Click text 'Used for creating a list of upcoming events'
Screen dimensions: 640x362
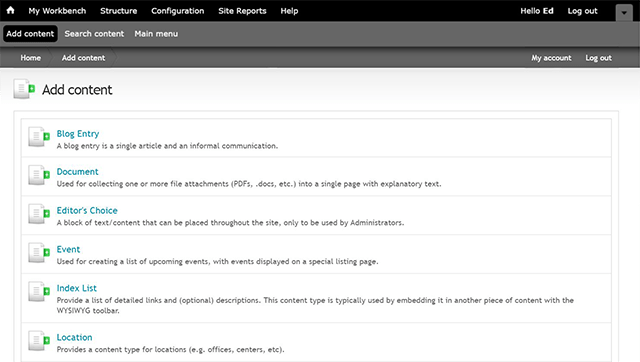[133, 262]
